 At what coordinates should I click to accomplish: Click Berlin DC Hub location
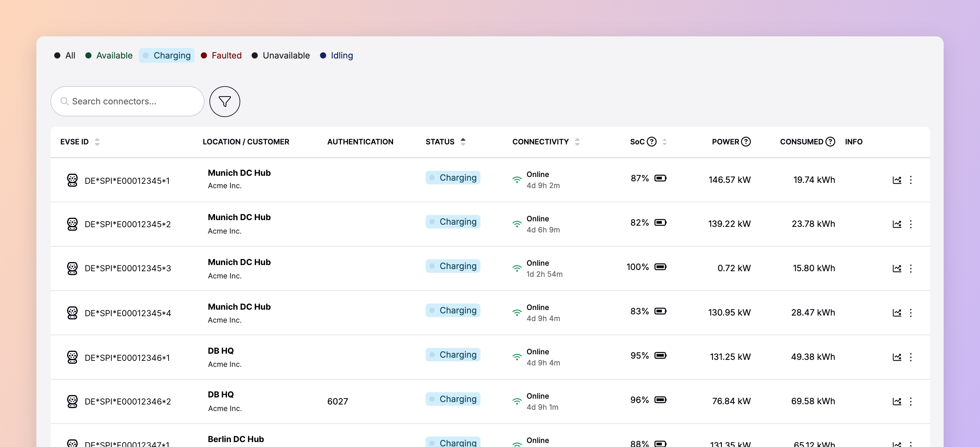(236, 439)
